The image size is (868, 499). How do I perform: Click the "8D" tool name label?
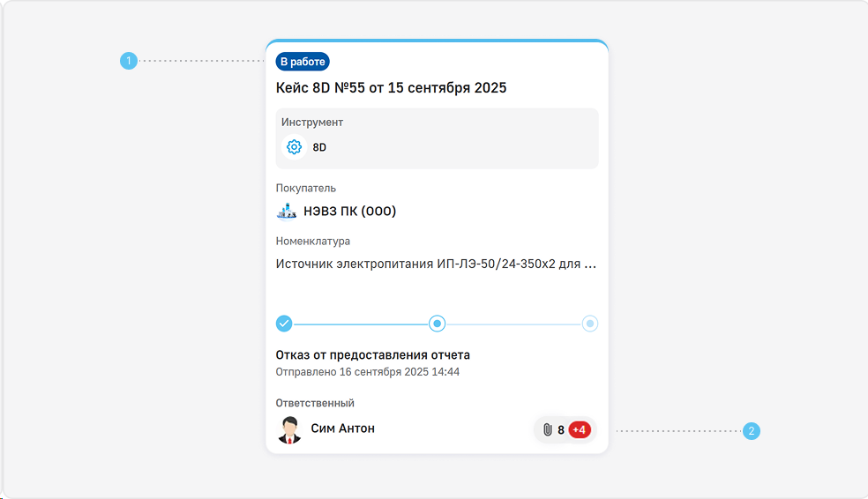point(319,147)
